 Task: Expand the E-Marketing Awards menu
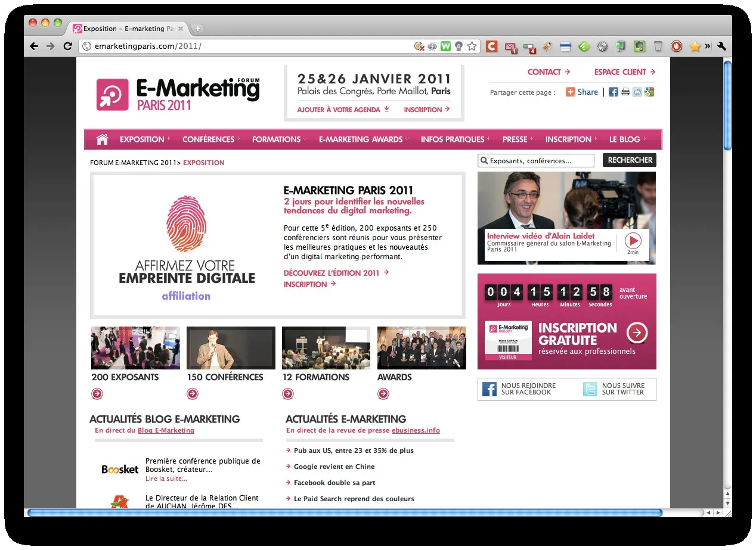pyautogui.click(x=364, y=139)
